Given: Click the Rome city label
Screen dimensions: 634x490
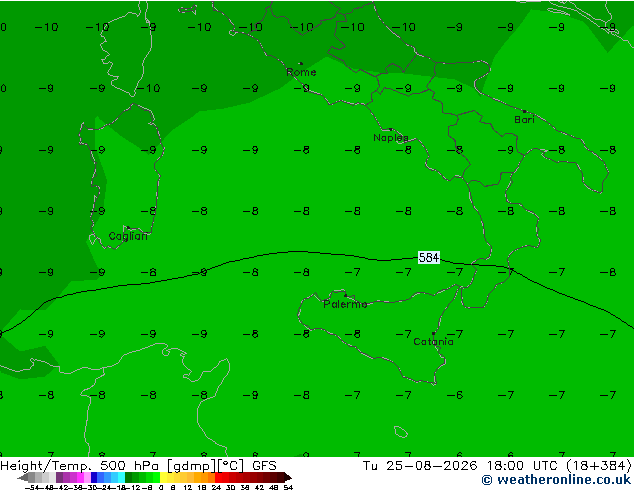Looking at the screenshot, I should 301,72.
